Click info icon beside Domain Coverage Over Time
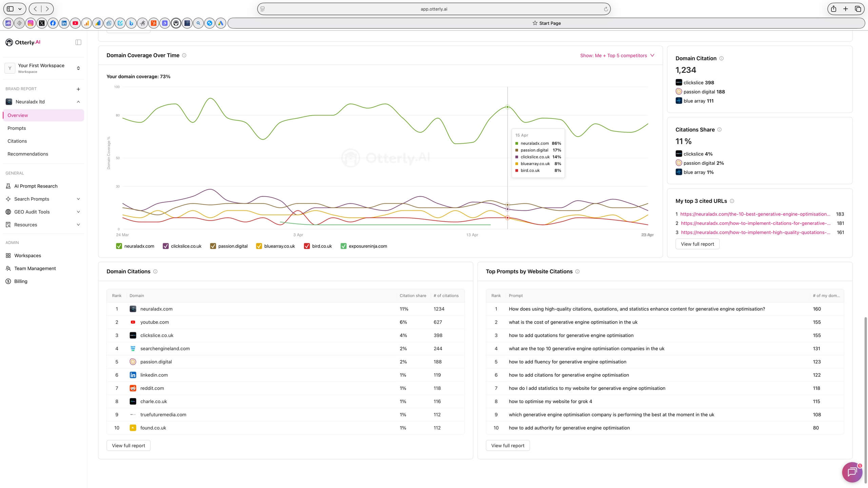The height and width of the screenshot is (488, 868). pos(184,55)
